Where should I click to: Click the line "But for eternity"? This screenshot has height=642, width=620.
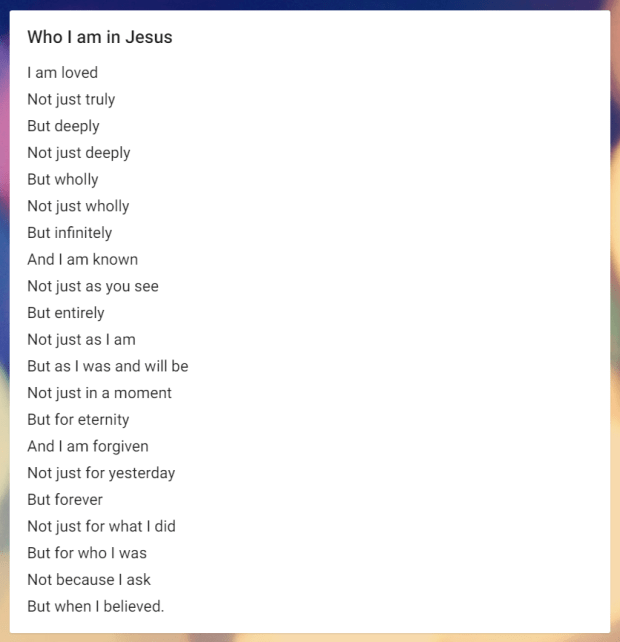click(x=78, y=420)
